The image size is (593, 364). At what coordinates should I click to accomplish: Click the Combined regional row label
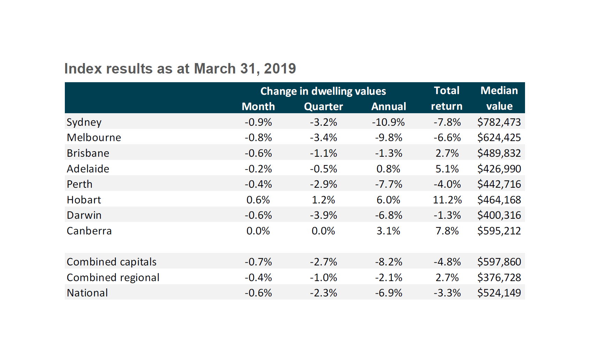tap(113, 278)
